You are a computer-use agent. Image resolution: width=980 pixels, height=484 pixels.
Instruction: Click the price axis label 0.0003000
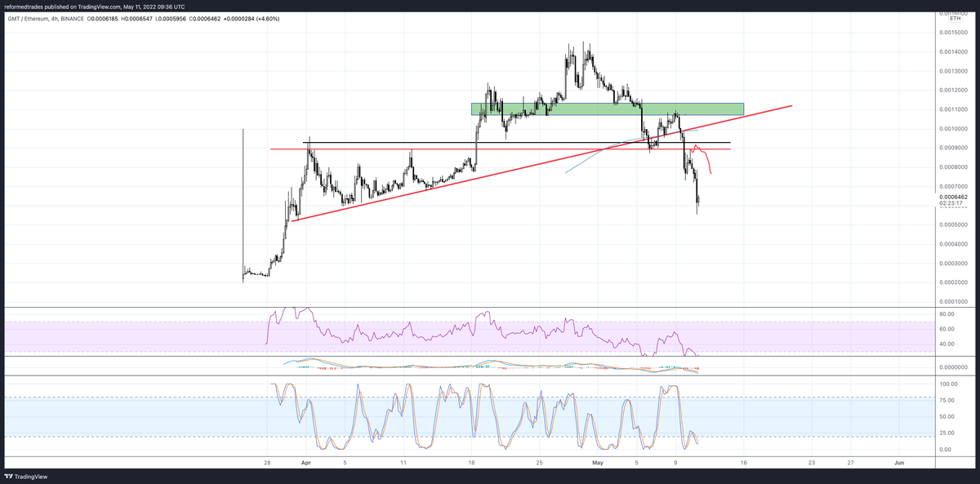953,263
